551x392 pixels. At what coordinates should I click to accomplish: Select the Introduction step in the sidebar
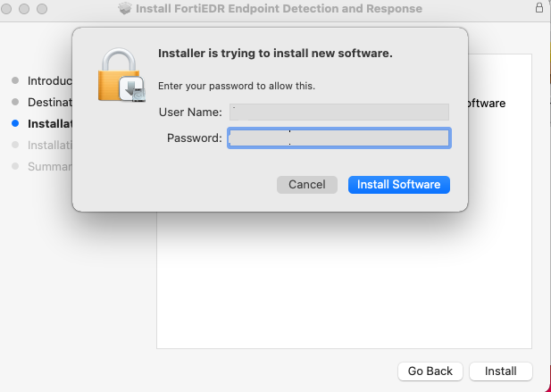click(x=49, y=80)
